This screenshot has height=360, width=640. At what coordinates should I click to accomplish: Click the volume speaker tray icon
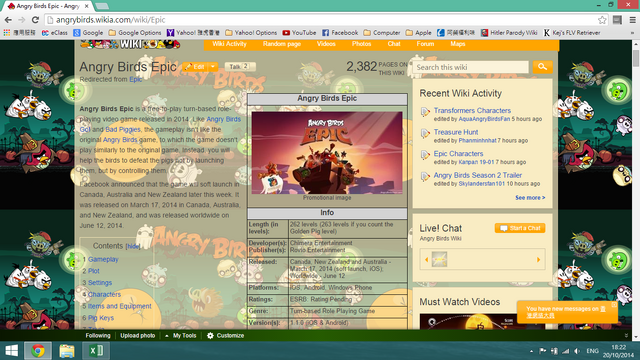[x=577, y=351]
